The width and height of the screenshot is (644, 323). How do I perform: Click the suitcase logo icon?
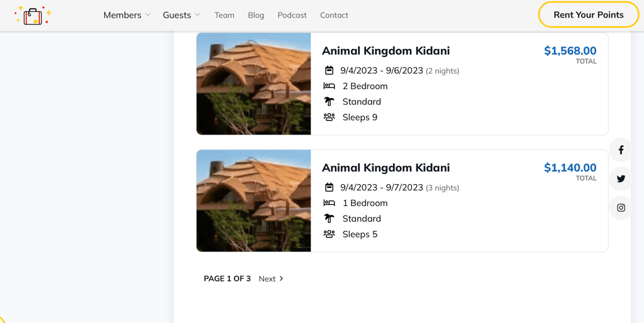coord(33,15)
